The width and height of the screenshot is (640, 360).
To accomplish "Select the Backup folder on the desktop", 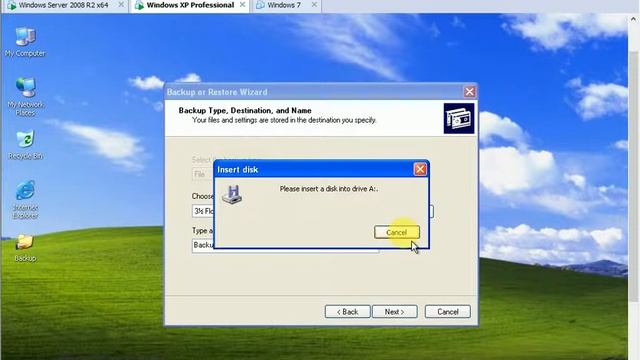I will pyautogui.click(x=25, y=247).
